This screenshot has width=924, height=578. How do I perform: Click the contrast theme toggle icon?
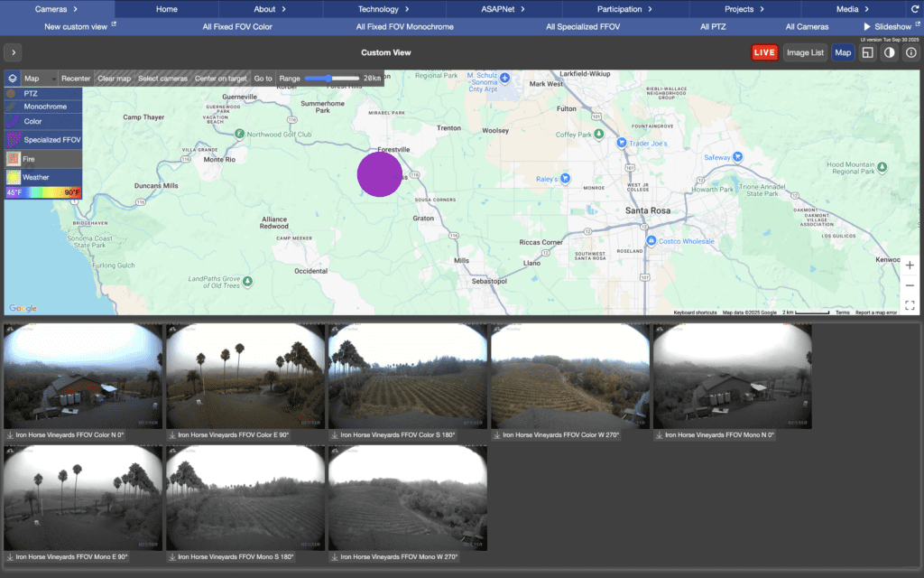[889, 52]
